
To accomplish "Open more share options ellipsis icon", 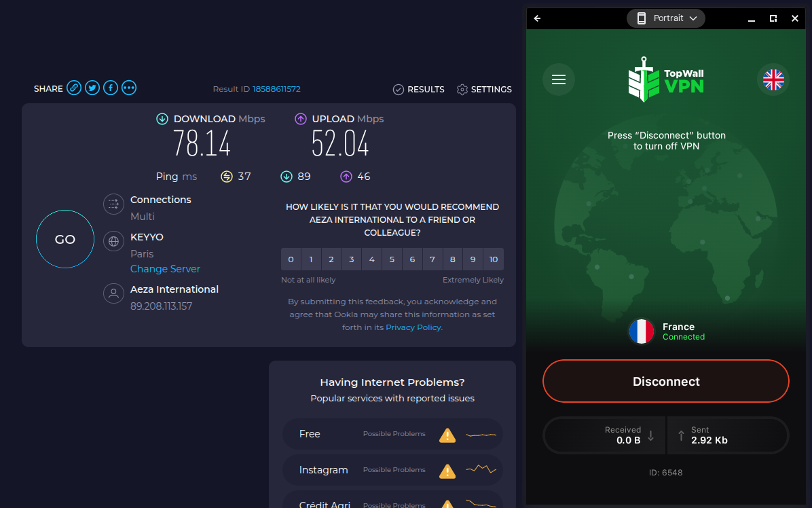I will 129,88.
